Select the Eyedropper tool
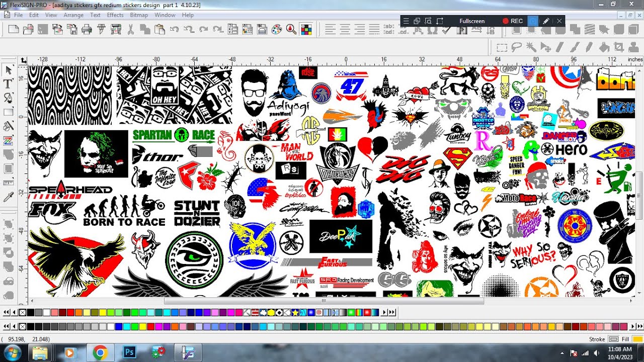Viewport: 644px width, 362px height. (x=9, y=197)
